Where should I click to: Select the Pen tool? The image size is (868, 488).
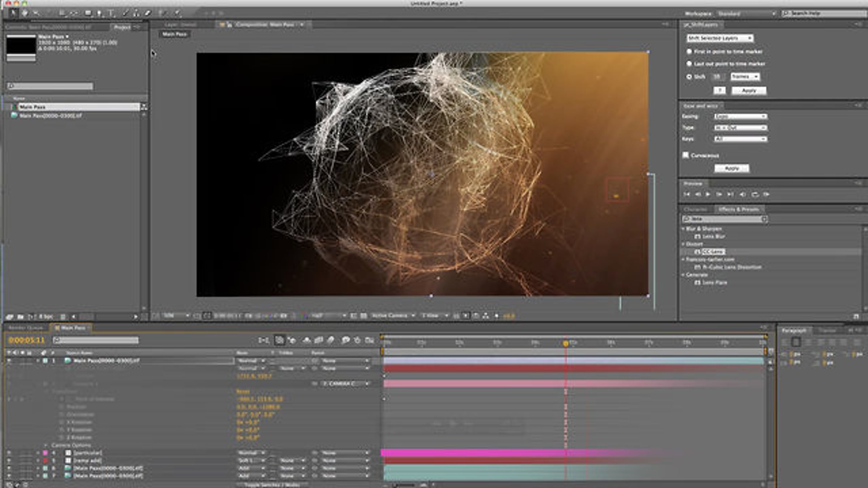point(99,13)
